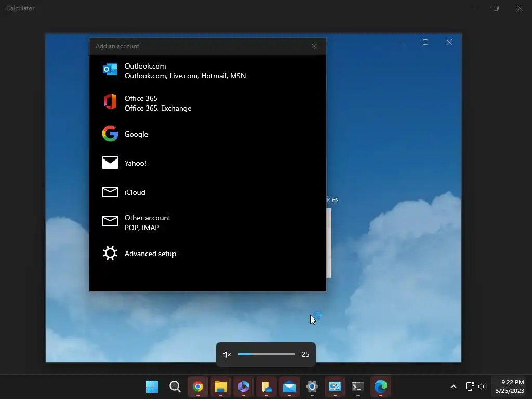Launch Microsoft Edge from taskbar
This screenshot has width=532, height=399.
(x=381, y=387)
